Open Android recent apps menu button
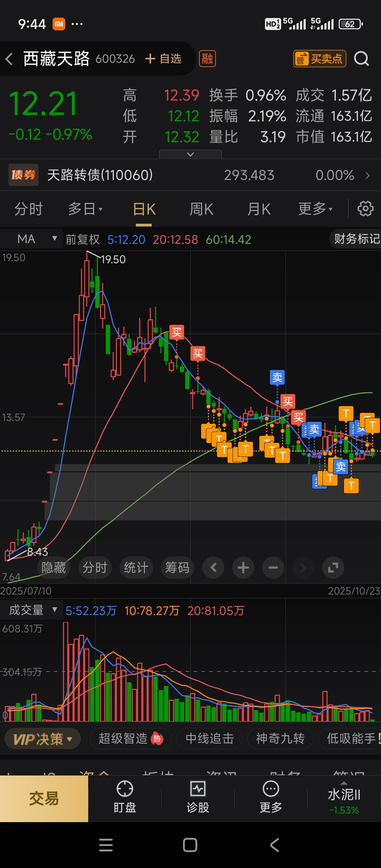This screenshot has width=381, height=868. click(106, 845)
